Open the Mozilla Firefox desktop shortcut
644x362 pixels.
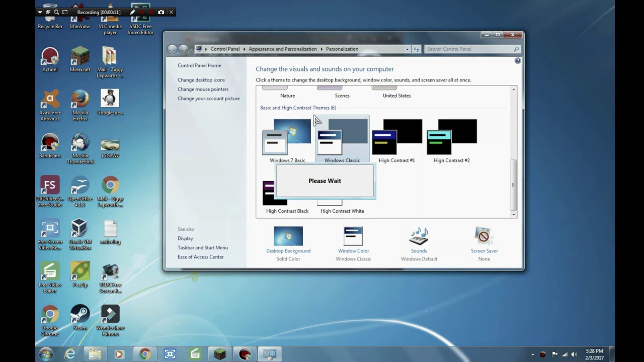(80, 106)
